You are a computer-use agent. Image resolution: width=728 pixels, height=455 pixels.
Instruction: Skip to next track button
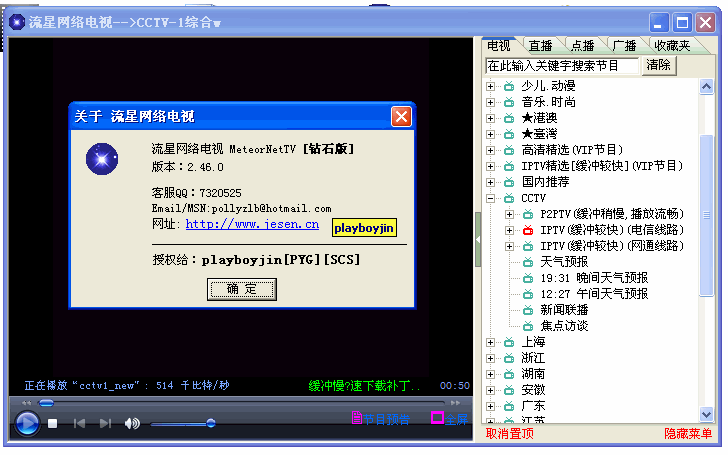tap(105, 423)
